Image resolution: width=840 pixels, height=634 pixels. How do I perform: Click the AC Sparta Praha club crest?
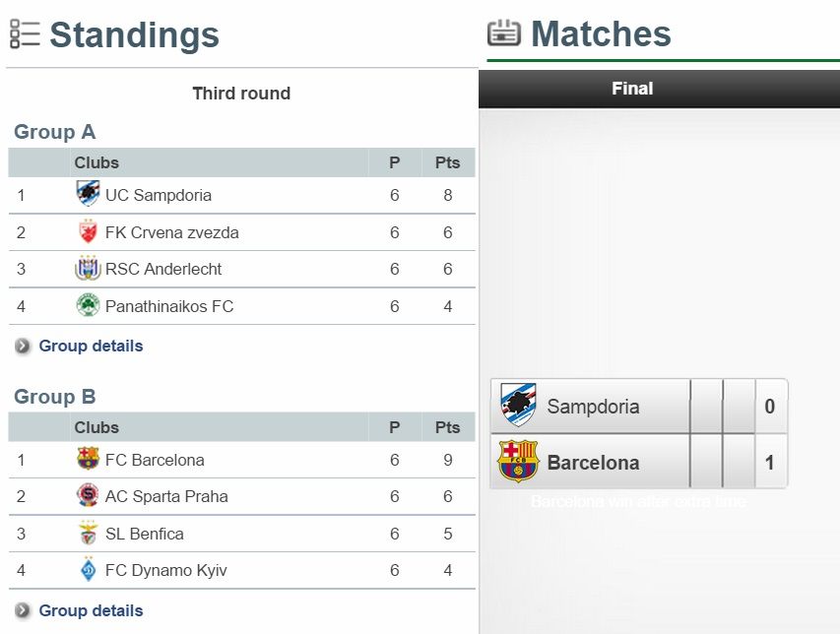coord(88,496)
